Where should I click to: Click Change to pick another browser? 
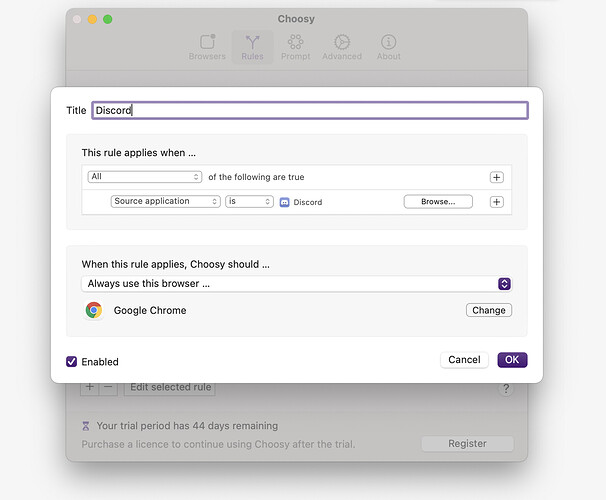[488, 310]
